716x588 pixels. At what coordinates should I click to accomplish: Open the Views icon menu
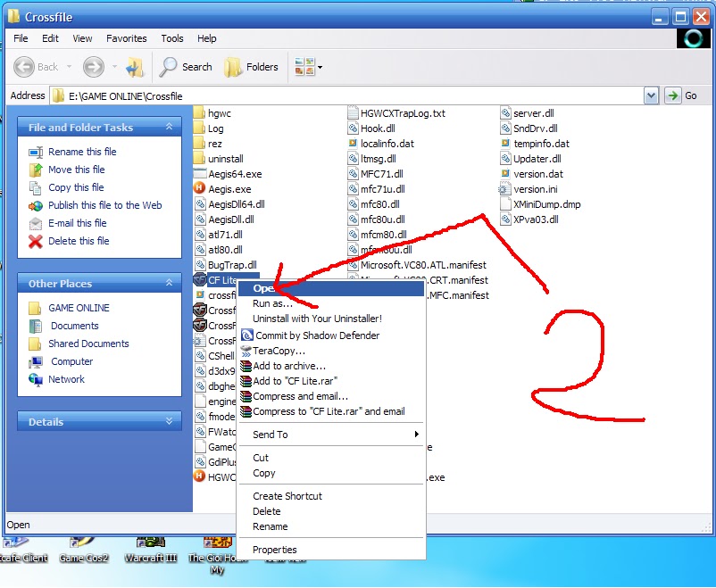[x=309, y=67]
